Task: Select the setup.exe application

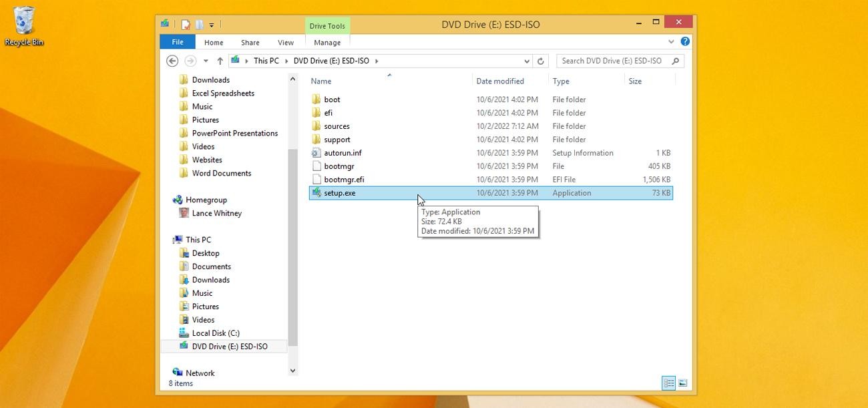Action: click(491, 193)
